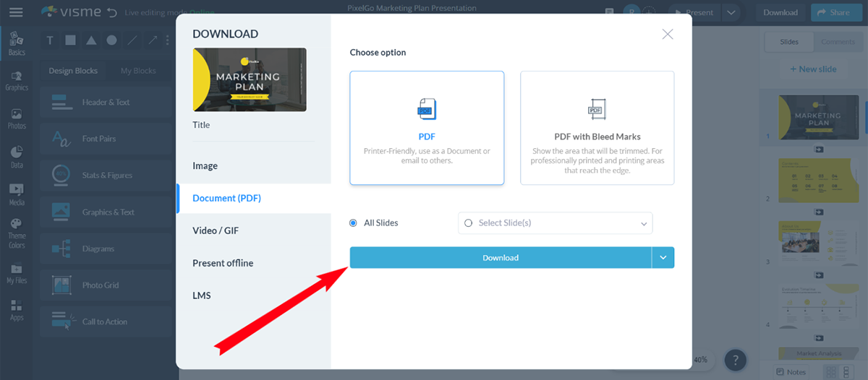Switch to the My Blocks tab
The image size is (868, 380).
[138, 71]
